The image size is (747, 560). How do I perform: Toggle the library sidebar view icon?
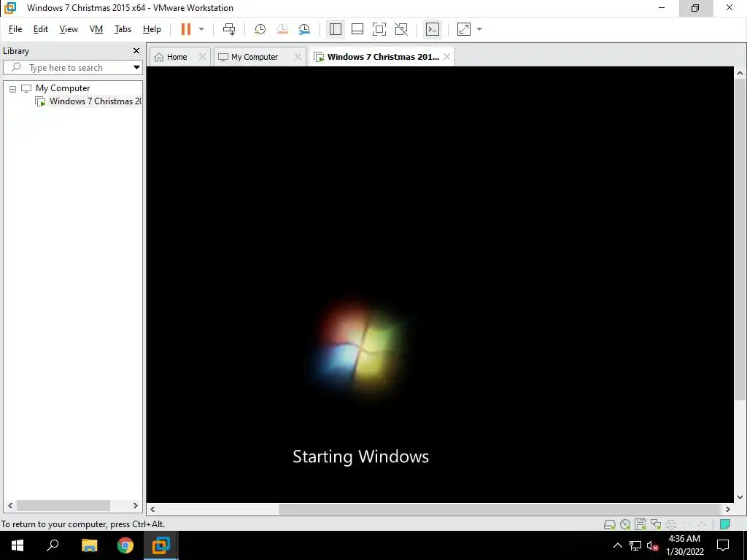336,29
